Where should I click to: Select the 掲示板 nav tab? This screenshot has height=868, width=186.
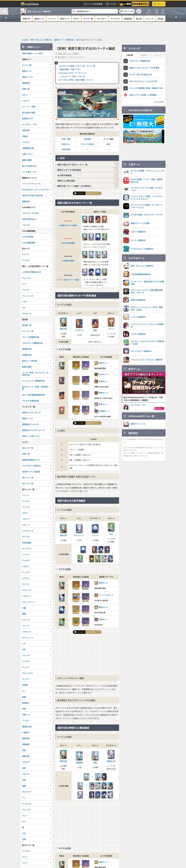(160, 19)
